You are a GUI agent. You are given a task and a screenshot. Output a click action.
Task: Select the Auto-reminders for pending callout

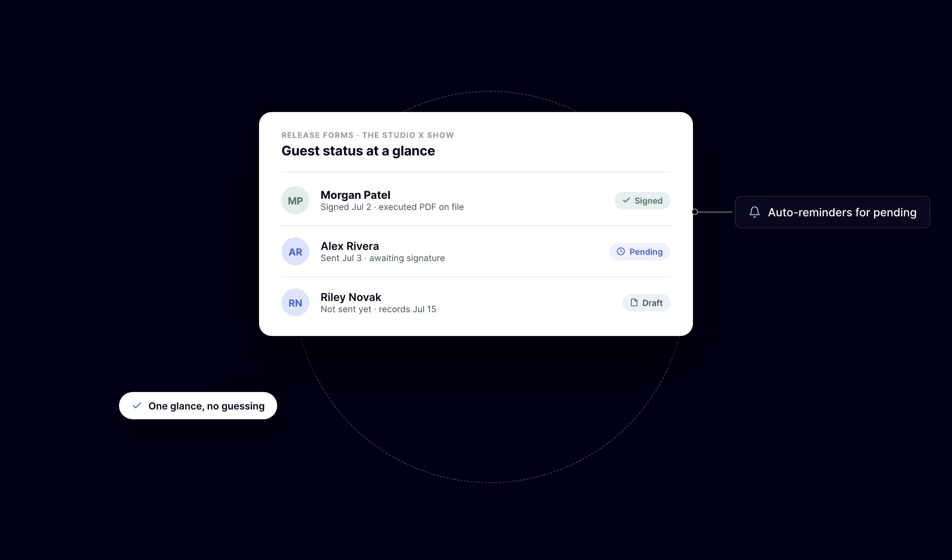pyautogui.click(x=832, y=212)
